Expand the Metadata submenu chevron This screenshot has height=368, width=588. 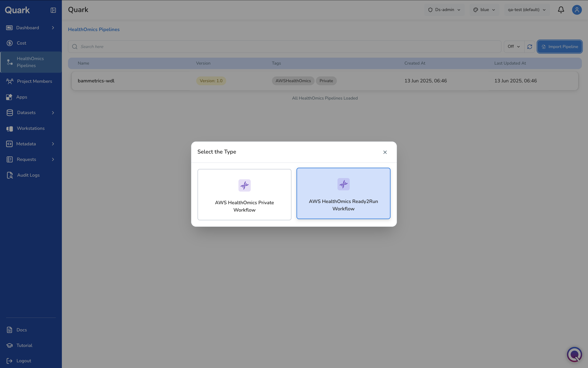pos(53,144)
